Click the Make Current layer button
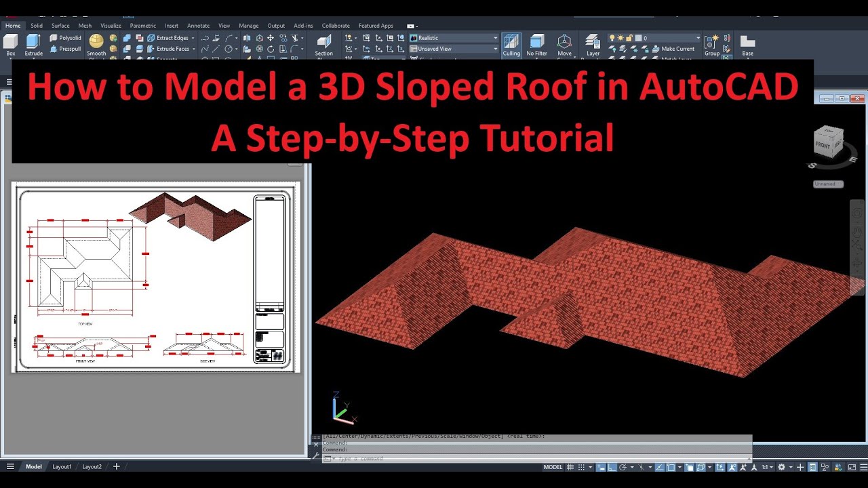The image size is (868, 488). coord(673,49)
